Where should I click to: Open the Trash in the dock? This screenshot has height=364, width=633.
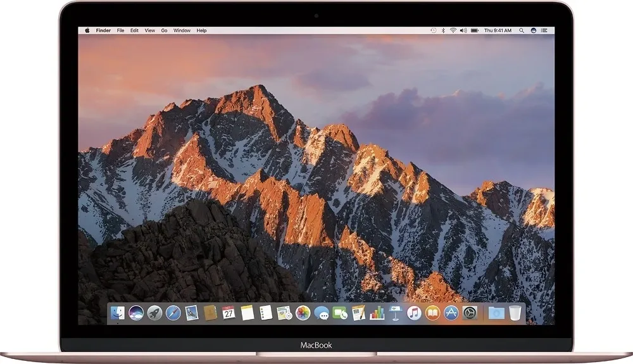(515, 313)
